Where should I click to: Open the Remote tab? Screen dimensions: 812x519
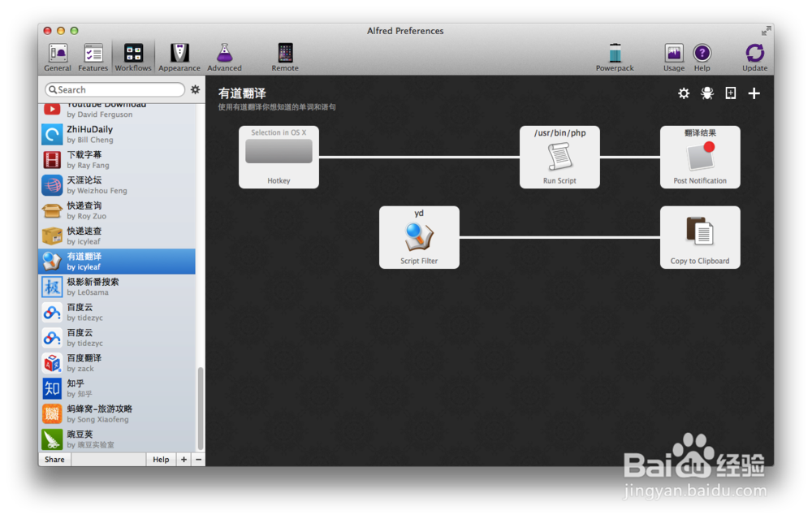pyautogui.click(x=285, y=58)
